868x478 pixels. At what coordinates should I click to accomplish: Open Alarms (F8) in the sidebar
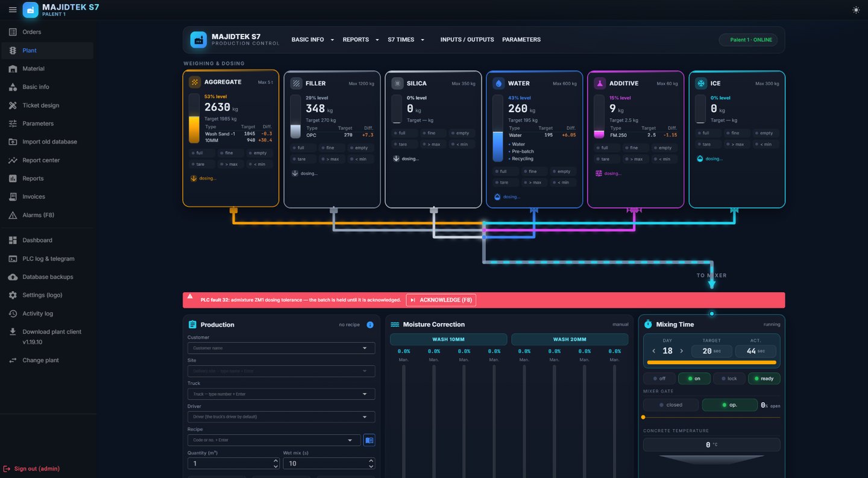tap(48, 215)
